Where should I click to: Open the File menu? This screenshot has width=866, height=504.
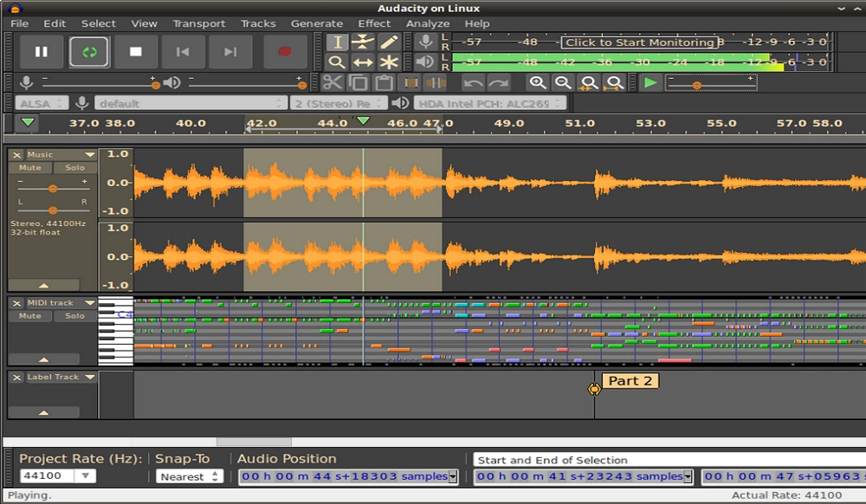(19, 23)
